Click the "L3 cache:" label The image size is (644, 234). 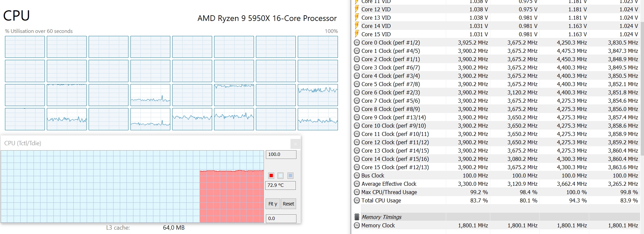point(118,228)
